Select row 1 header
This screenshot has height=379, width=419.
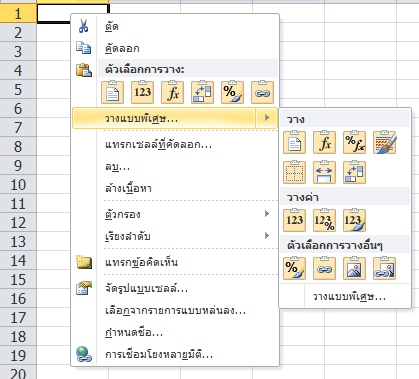click(x=18, y=13)
